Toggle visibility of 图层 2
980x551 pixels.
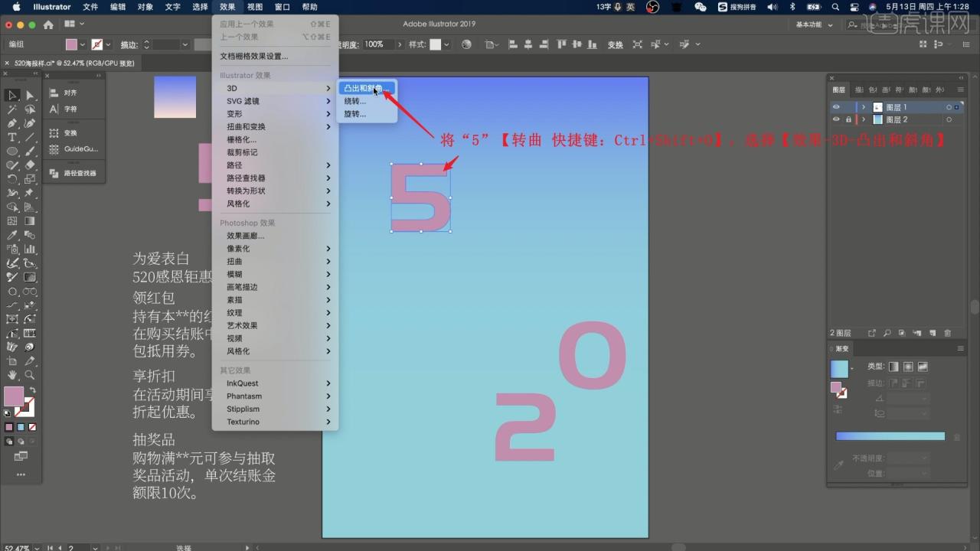click(836, 119)
